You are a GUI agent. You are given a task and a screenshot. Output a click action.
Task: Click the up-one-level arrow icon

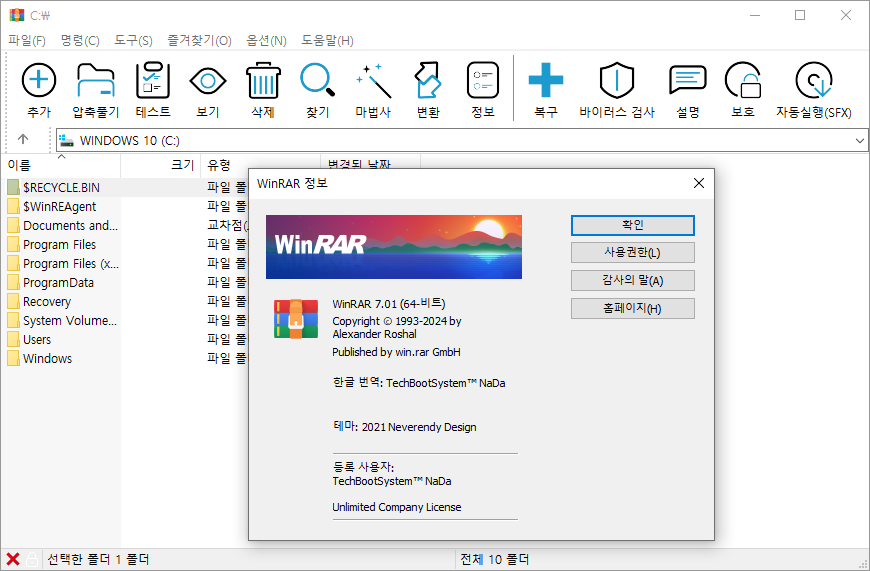[23, 139]
